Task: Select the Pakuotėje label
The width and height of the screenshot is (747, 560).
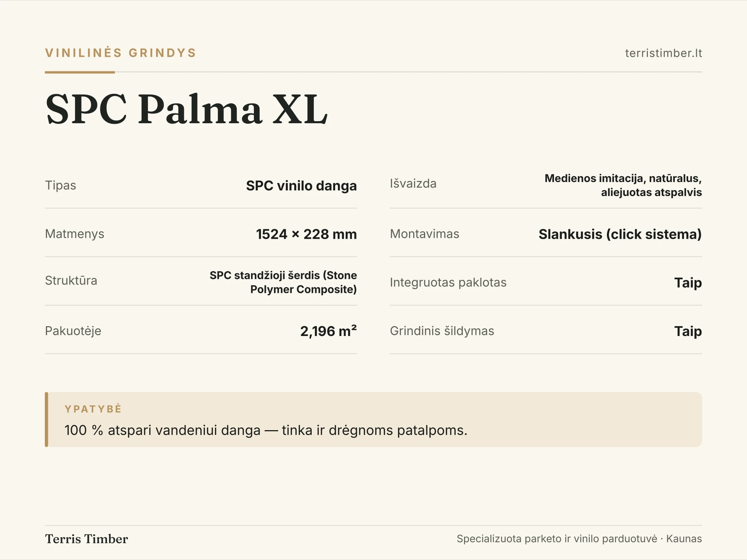Action: coord(73,331)
